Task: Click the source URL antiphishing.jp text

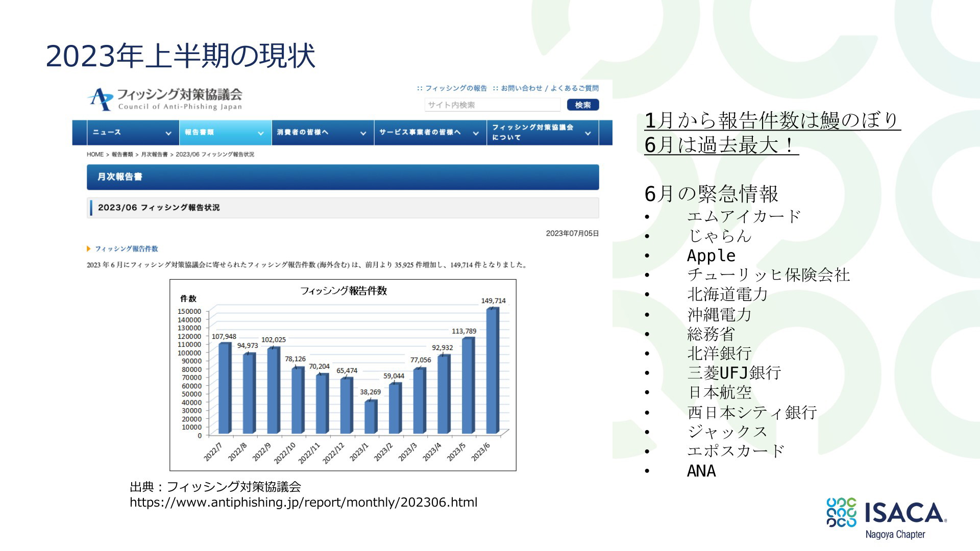Action: pyautogui.click(x=304, y=503)
